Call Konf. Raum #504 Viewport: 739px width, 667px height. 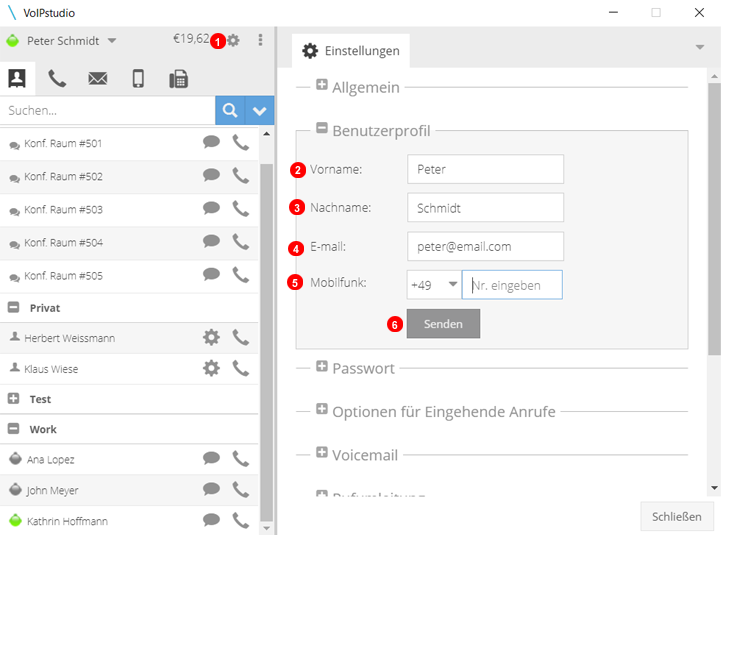click(241, 241)
